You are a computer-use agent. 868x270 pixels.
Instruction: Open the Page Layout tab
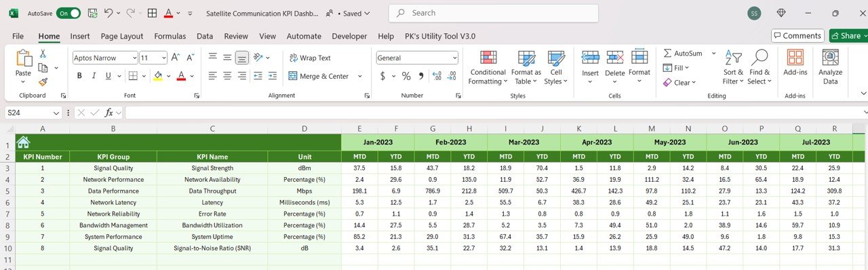[122, 36]
